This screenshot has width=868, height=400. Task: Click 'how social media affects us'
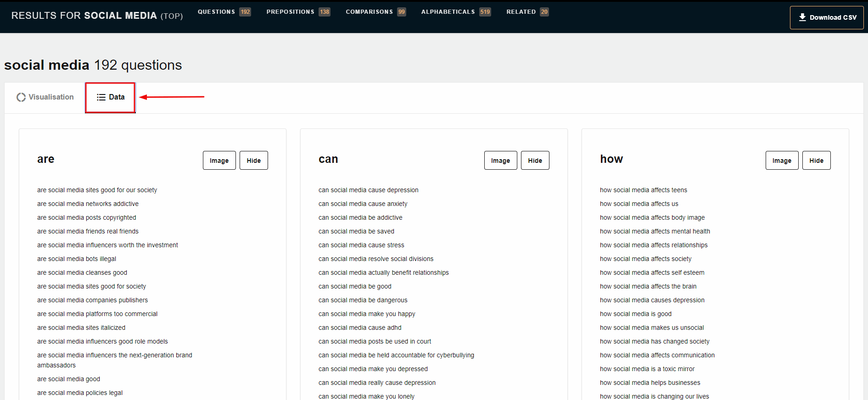(x=639, y=204)
